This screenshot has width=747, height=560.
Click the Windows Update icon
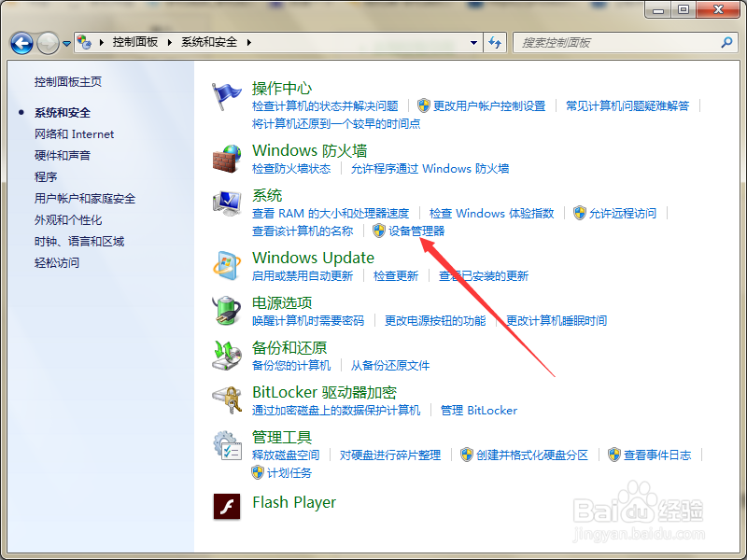click(227, 265)
